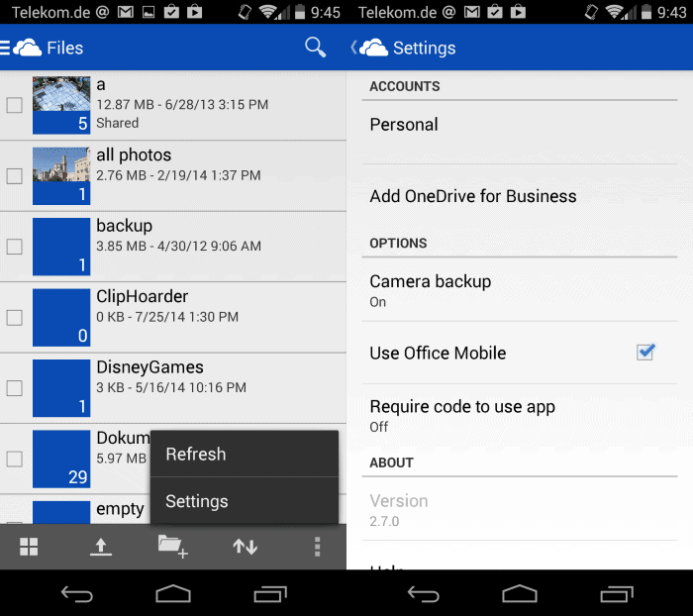Image resolution: width=693 pixels, height=616 pixels.
Task: Tick the DisneyGames checkbox
Action: 15,388
